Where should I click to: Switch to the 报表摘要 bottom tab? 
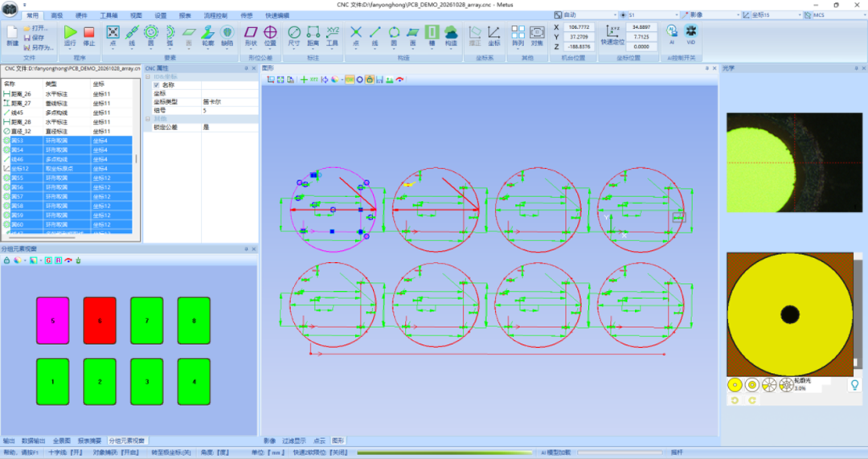pyautogui.click(x=89, y=441)
